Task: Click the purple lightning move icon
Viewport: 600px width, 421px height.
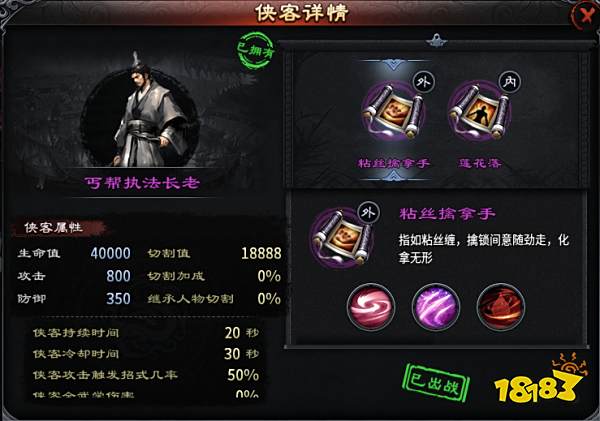Action: point(436,307)
